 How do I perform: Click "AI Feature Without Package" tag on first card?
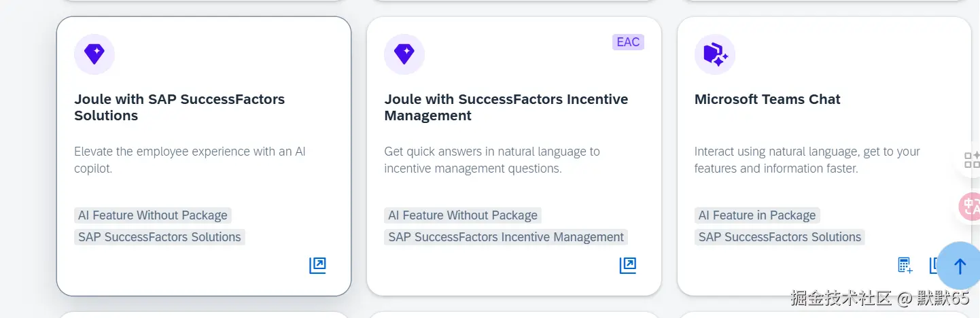click(x=153, y=215)
